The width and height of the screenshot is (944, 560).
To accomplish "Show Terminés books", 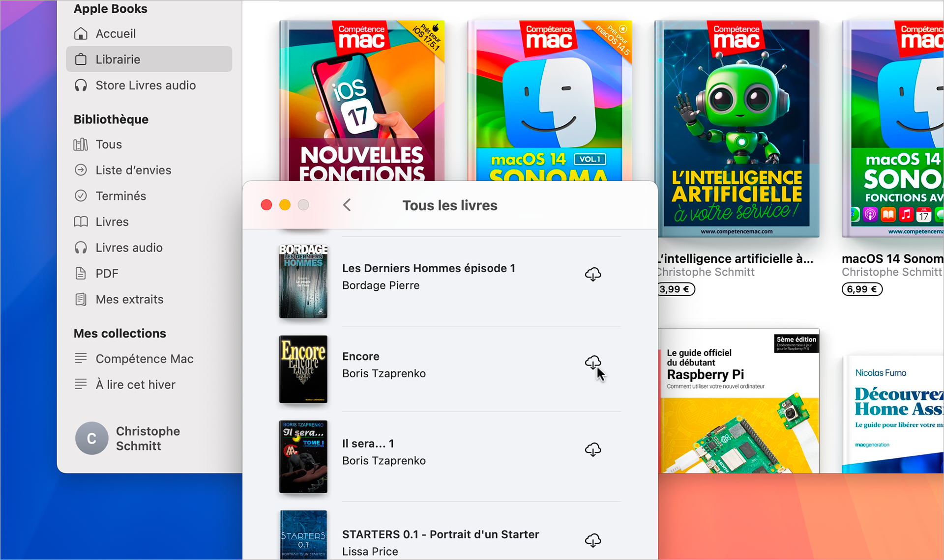I will click(149, 196).
